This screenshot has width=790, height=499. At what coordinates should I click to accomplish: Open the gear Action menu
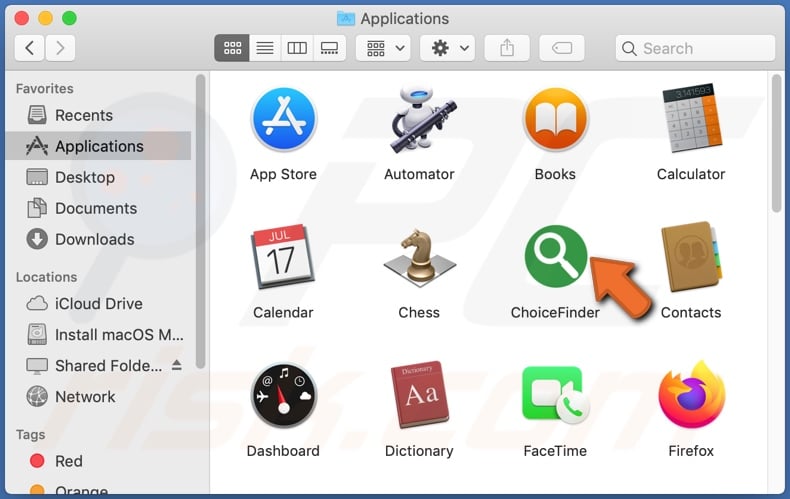coord(447,48)
